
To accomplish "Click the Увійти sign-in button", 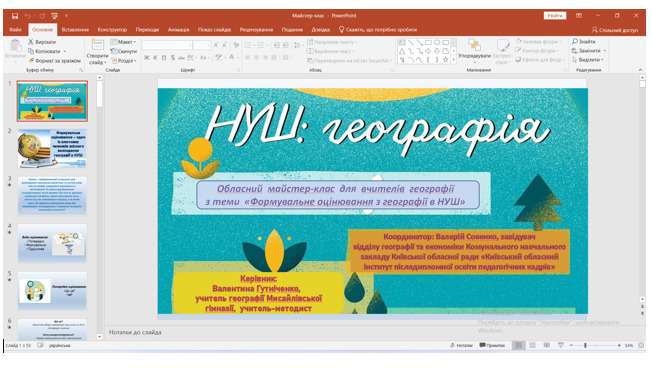I will (x=555, y=16).
